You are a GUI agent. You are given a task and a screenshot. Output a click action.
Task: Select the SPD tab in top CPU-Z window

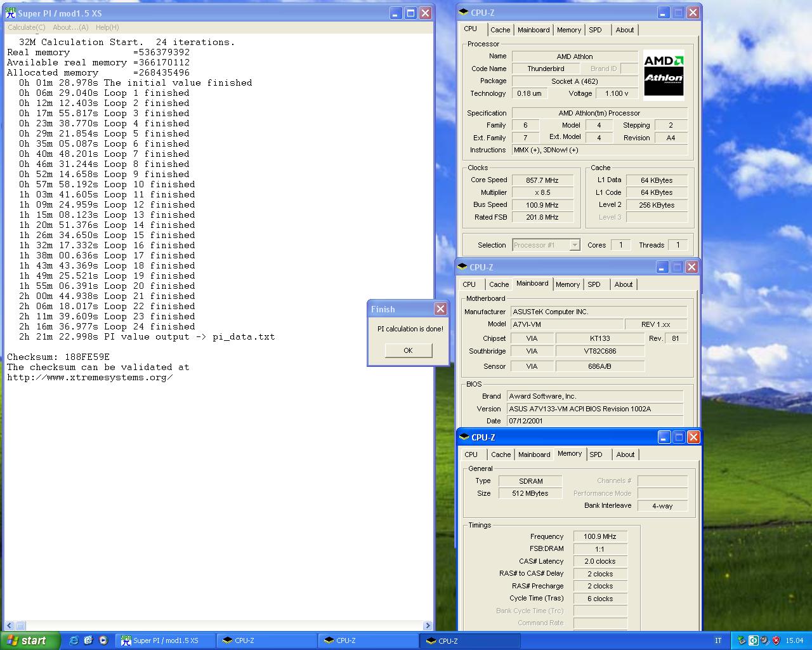[595, 30]
